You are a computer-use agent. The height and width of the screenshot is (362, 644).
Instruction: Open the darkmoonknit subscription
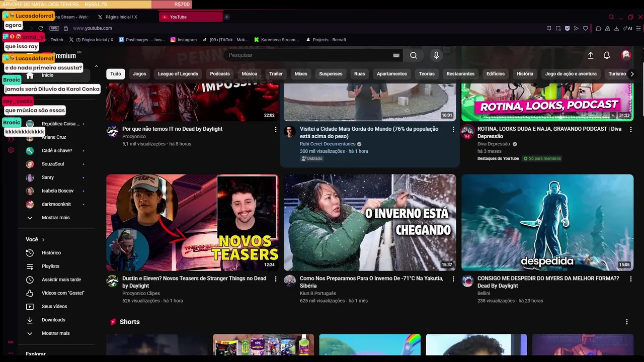(56, 205)
